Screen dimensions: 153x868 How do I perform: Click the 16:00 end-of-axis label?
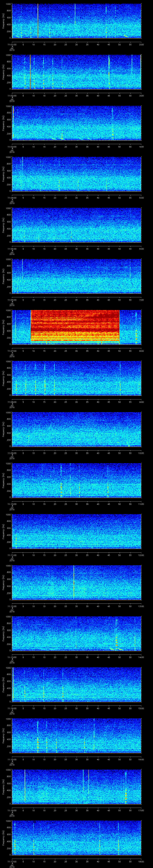[x=141, y=759]
